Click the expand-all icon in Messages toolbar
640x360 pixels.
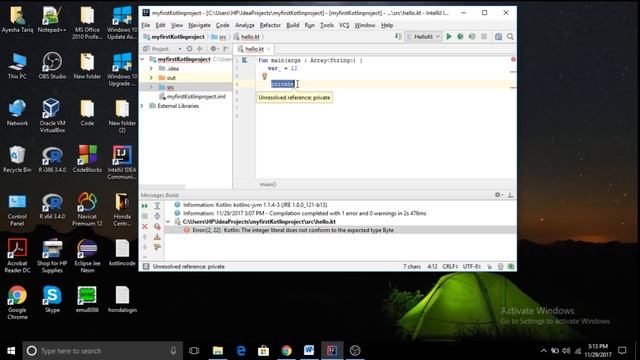coord(157,206)
